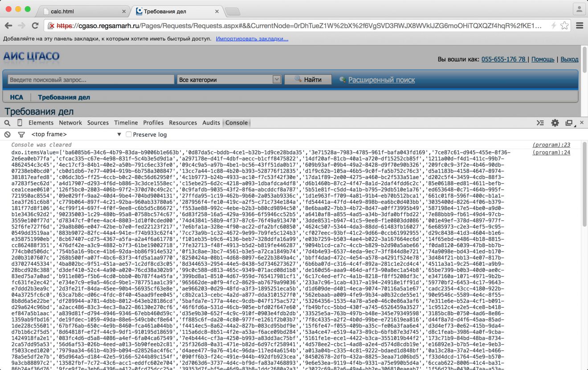
Task: Open the Требования дел menu item
Action: coord(64,97)
